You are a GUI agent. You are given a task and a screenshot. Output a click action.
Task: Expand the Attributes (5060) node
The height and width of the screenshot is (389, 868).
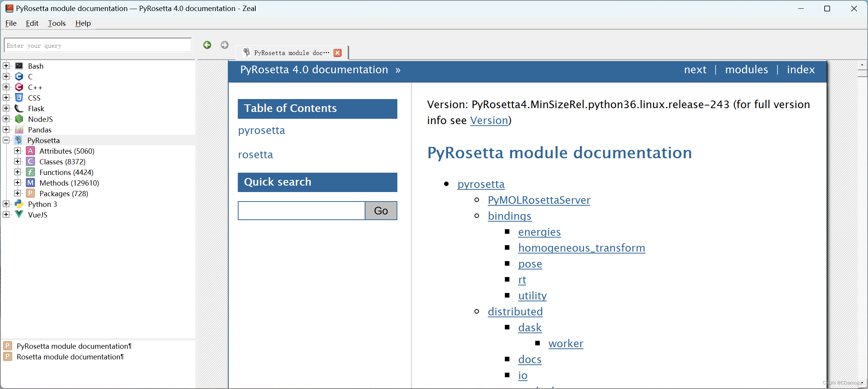(x=17, y=151)
